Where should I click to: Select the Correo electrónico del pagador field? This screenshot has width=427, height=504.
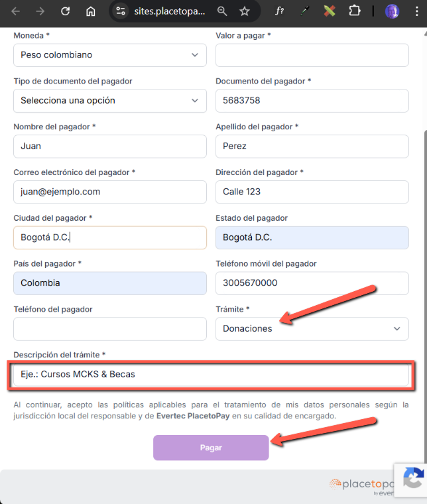(x=110, y=192)
